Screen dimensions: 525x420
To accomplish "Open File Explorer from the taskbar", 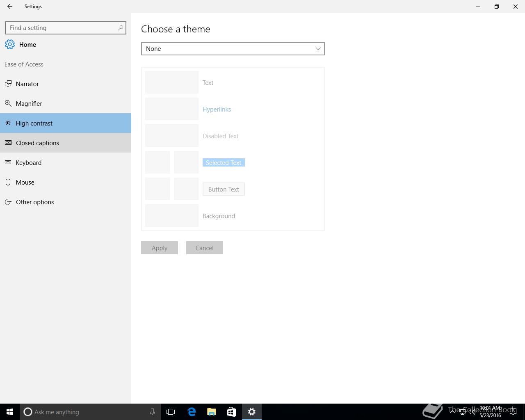I will click(212, 412).
